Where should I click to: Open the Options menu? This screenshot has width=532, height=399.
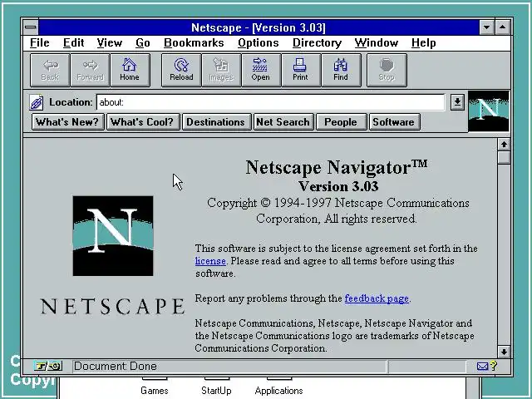point(259,43)
